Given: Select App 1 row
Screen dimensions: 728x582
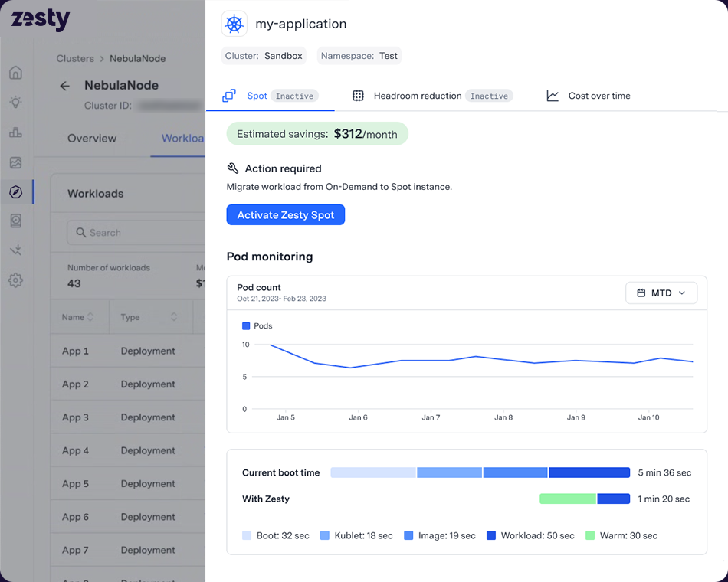Looking at the screenshot, I should tap(128, 351).
